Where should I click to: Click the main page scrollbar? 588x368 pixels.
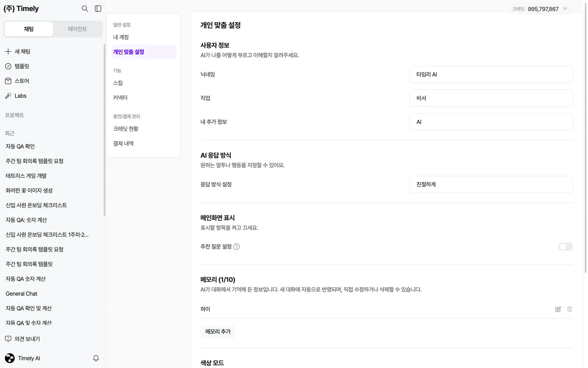585,138
